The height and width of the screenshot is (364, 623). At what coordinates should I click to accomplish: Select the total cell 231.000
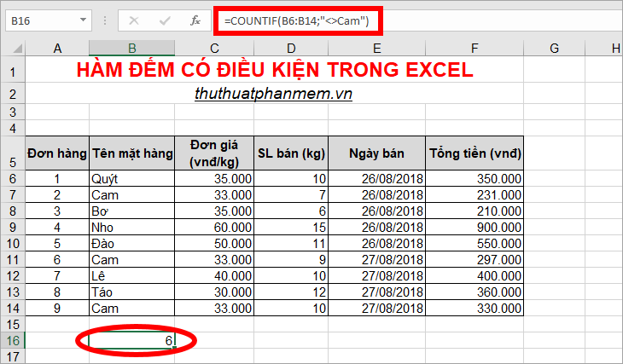475,195
